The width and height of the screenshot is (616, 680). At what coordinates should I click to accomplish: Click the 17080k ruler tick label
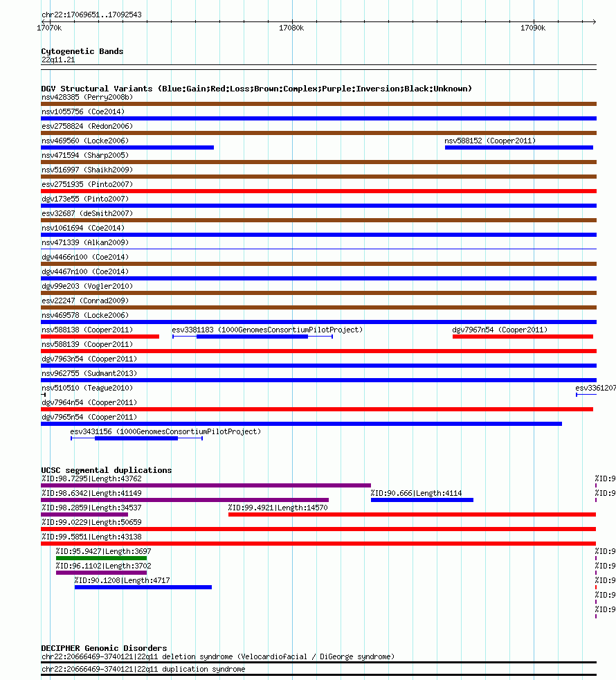coord(291,28)
